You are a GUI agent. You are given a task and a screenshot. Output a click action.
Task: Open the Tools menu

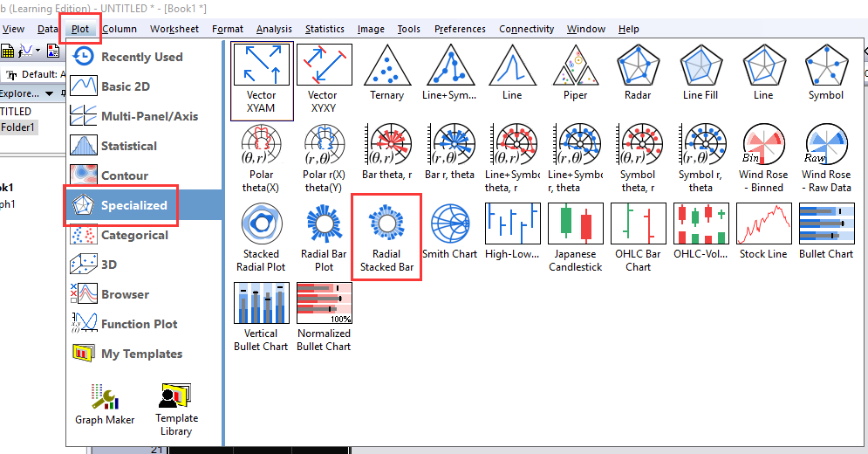(408, 29)
